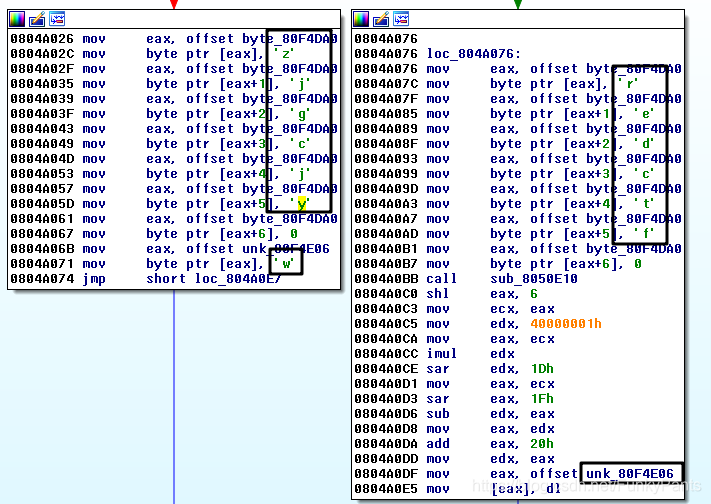Click the orange constant 40000001h

566,323
